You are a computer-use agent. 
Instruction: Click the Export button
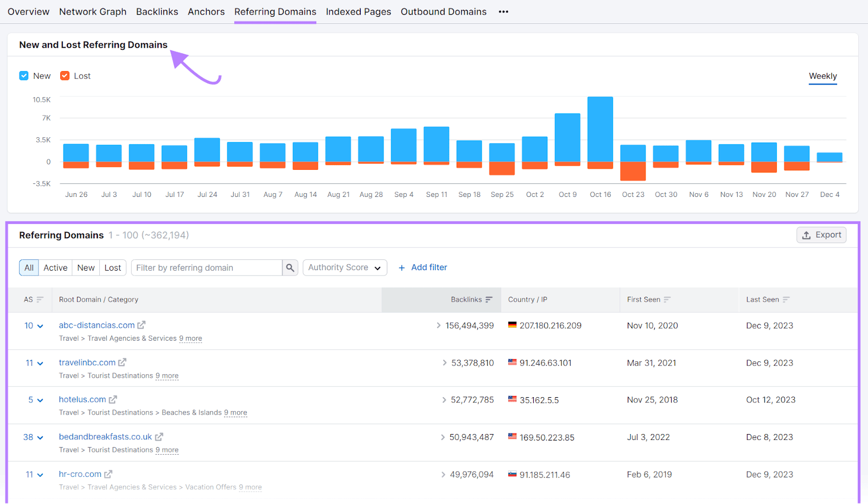click(821, 235)
